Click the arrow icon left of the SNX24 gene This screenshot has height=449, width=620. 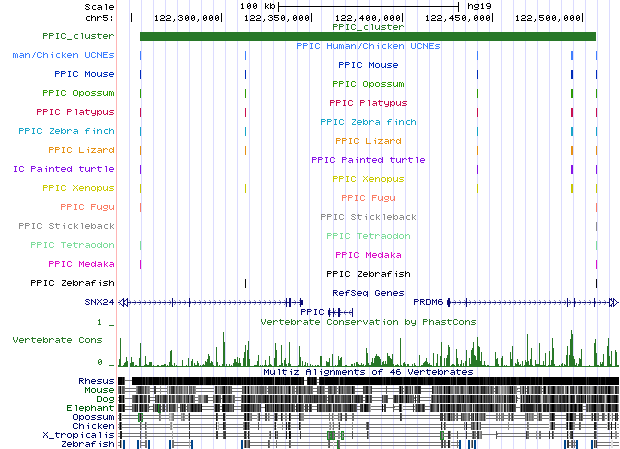click(124, 301)
